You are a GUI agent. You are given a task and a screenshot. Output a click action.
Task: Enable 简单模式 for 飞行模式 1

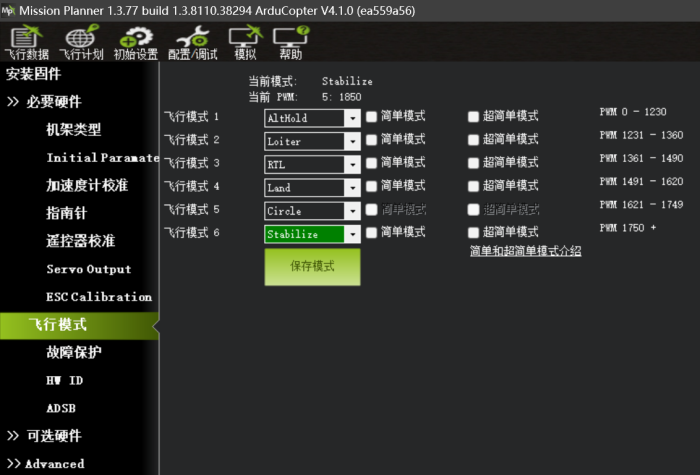coord(371,117)
